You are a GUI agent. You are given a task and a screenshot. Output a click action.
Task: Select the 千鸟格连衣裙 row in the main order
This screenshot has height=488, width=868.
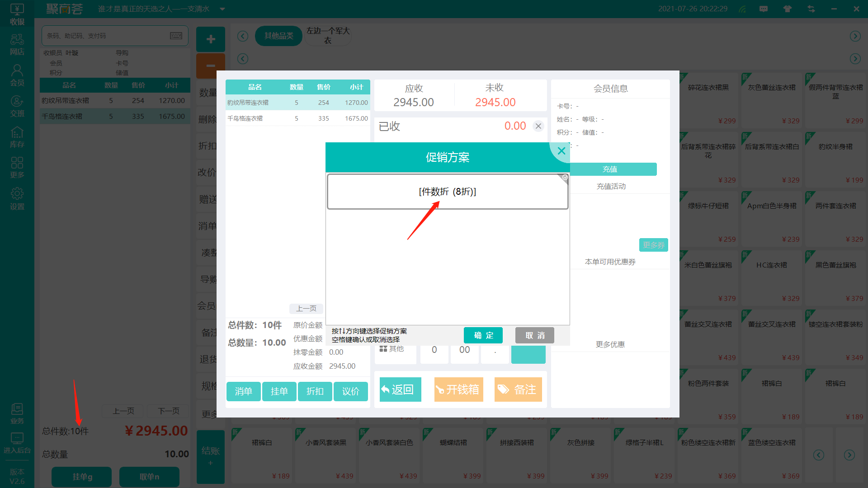pos(115,116)
